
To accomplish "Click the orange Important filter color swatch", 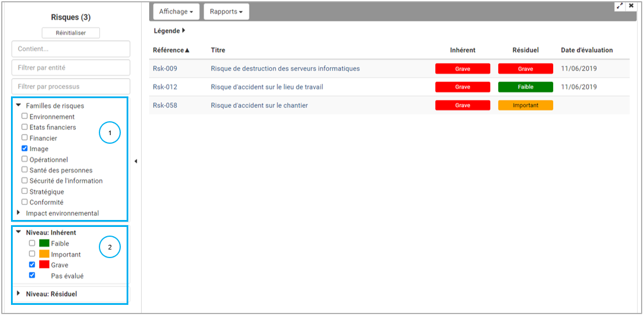I will [44, 254].
